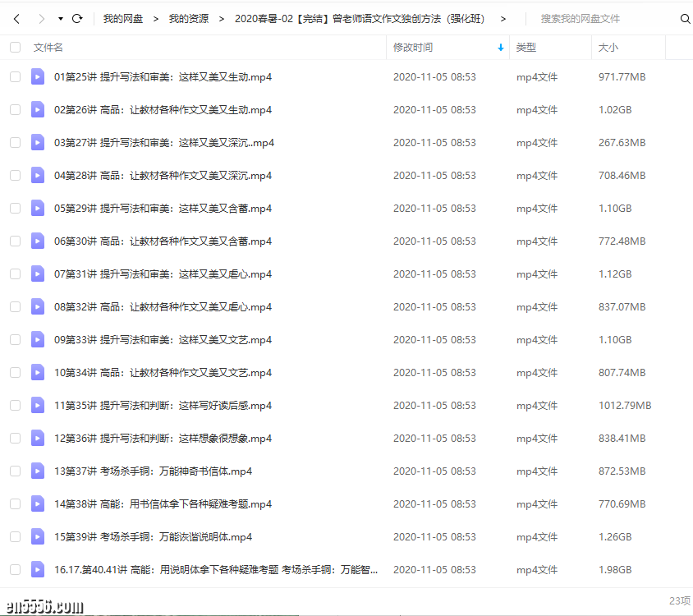
Task: Click the back navigation arrow
Action: tap(18, 18)
